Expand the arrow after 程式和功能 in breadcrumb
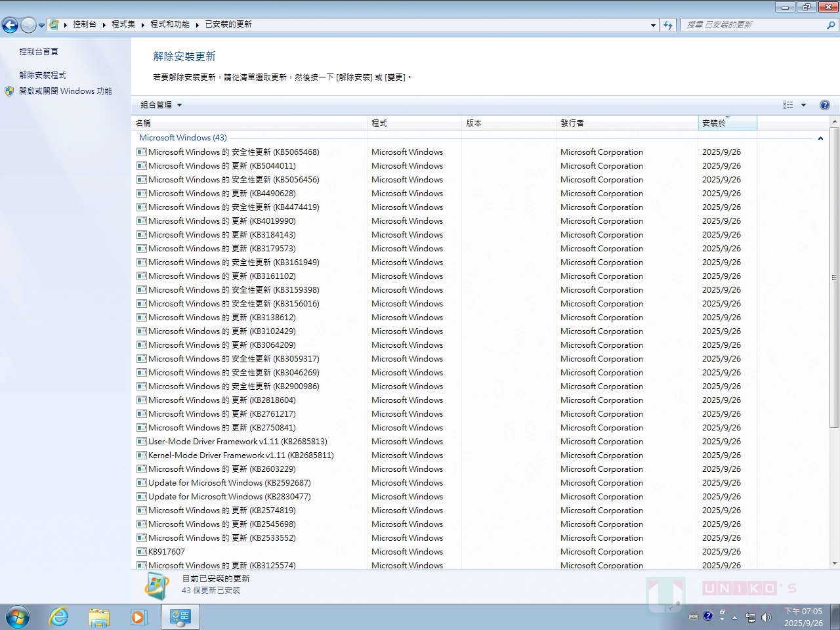The height and width of the screenshot is (630, 840). pyautogui.click(x=197, y=24)
